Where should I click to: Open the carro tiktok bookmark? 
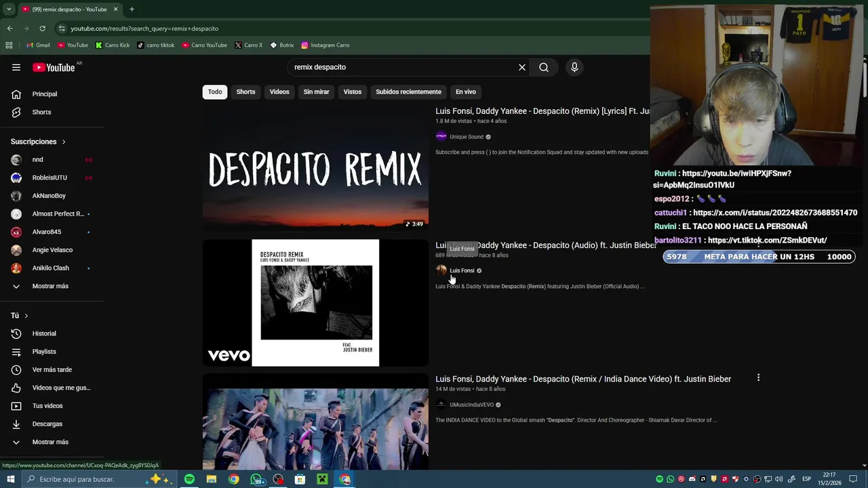(x=156, y=45)
